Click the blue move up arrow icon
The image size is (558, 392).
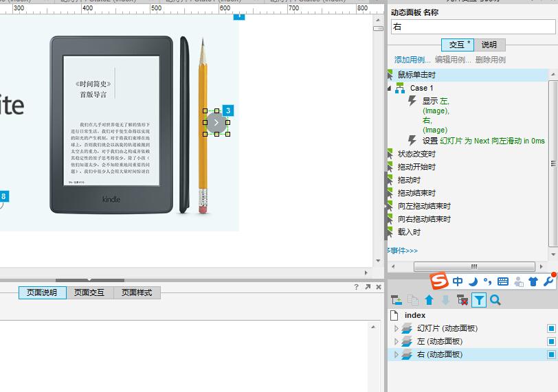[x=429, y=300]
